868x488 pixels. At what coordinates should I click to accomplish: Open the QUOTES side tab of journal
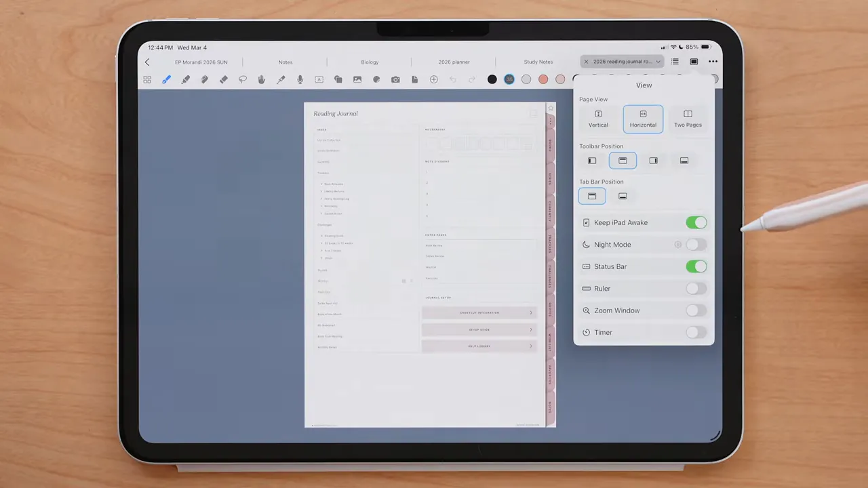pyautogui.click(x=551, y=309)
